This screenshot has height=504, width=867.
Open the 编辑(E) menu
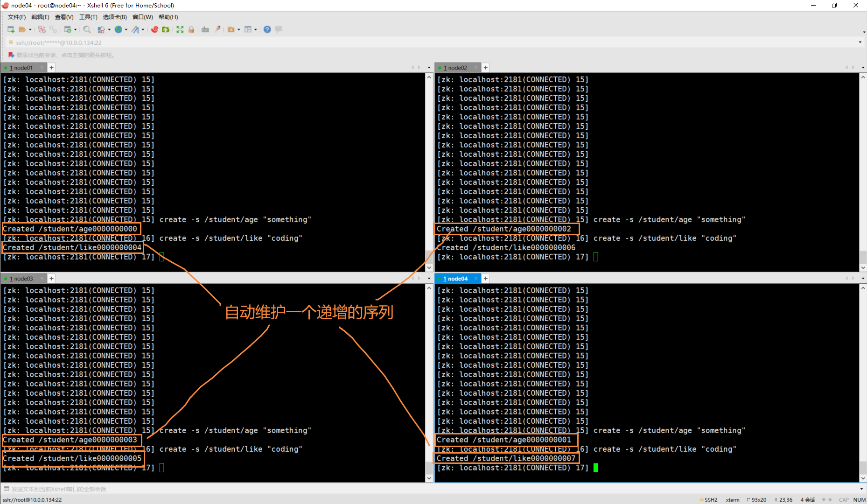pyautogui.click(x=40, y=17)
